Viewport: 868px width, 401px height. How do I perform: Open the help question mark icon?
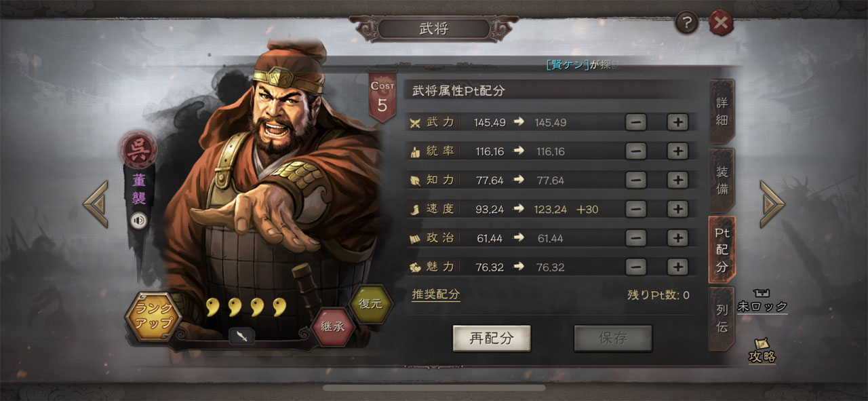coord(686,24)
